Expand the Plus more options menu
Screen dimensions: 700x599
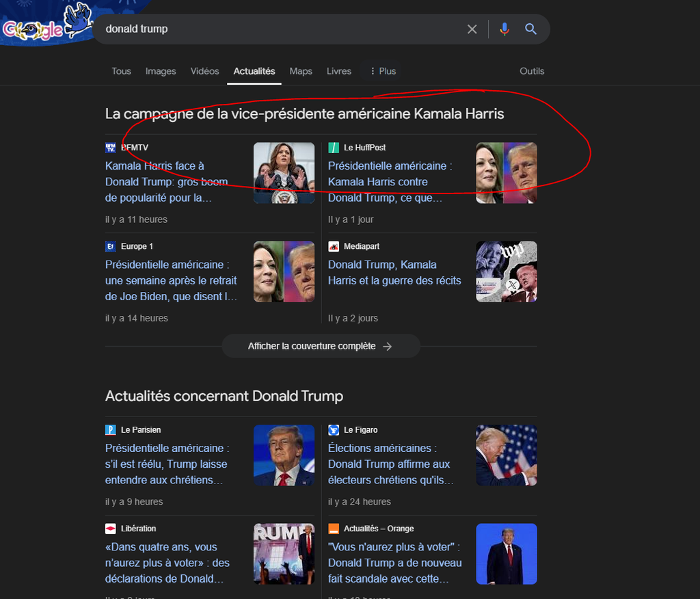coord(382,71)
